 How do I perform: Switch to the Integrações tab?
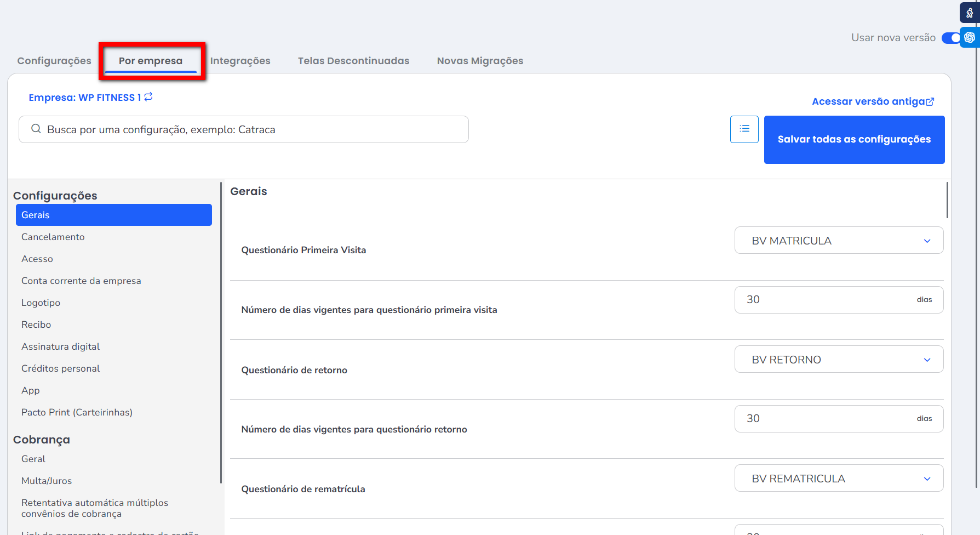[240, 61]
